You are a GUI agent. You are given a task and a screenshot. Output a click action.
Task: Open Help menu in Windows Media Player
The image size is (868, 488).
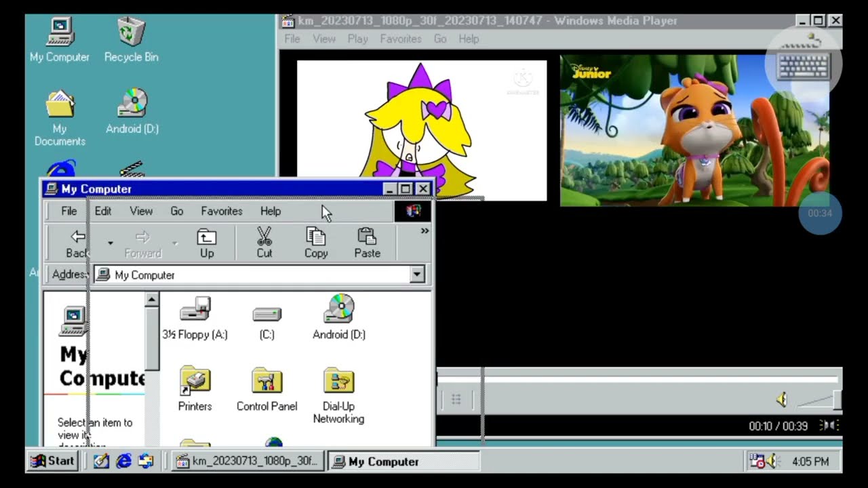coord(469,39)
